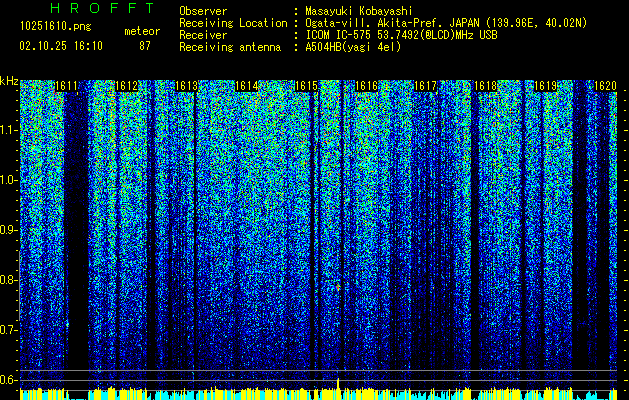This screenshot has height=400, width=629.
Task: Click the 'meteor' count label
Action: (142, 31)
